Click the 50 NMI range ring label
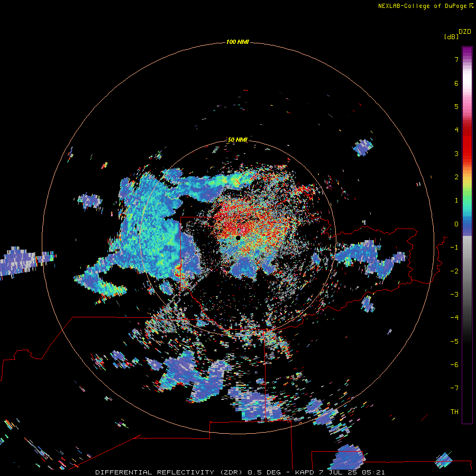 click(x=237, y=140)
